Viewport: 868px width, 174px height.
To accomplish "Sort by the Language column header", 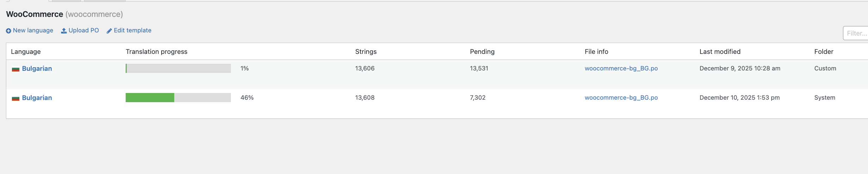I will point(26,52).
